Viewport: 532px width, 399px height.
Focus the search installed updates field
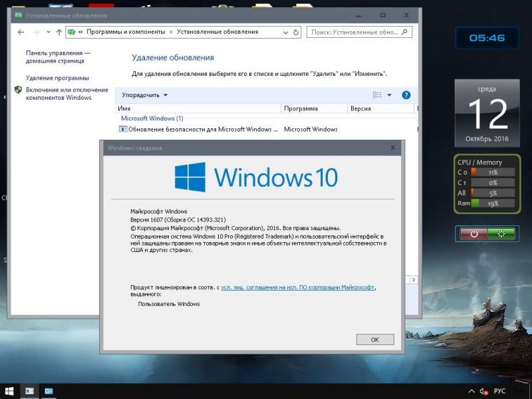click(x=355, y=32)
